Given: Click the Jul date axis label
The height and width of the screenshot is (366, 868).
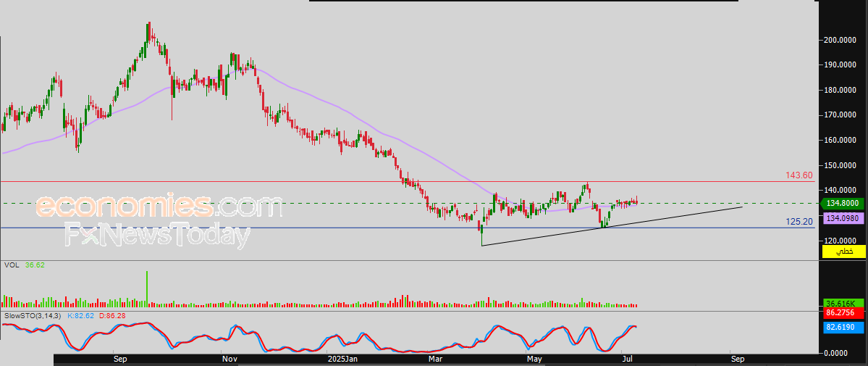Looking at the screenshot, I should click(x=627, y=359).
